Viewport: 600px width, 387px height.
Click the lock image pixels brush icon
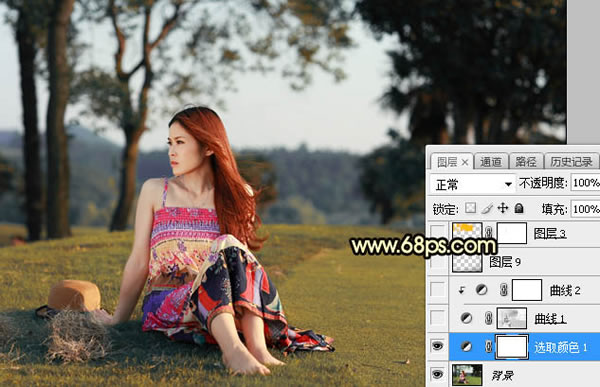click(x=487, y=208)
